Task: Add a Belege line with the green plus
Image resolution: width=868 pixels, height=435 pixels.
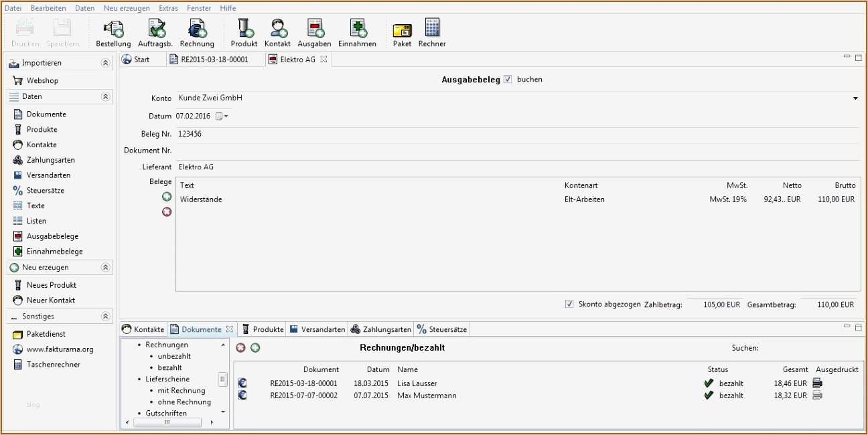Action: [x=166, y=196]
